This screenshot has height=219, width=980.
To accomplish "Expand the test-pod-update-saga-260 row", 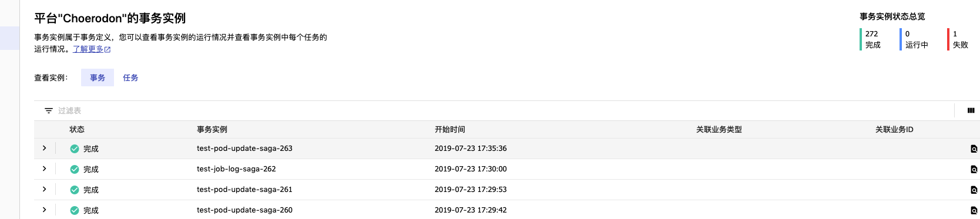I will [x=44, y=210].
